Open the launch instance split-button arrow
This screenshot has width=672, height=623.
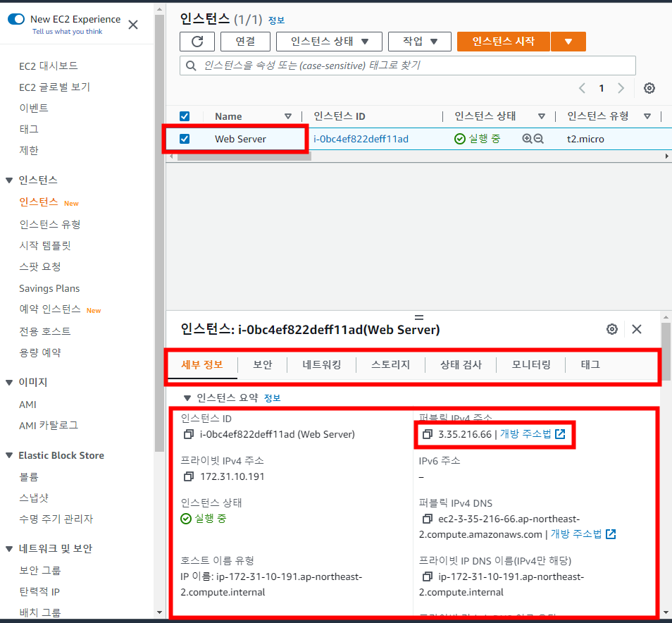coord(568,42)
